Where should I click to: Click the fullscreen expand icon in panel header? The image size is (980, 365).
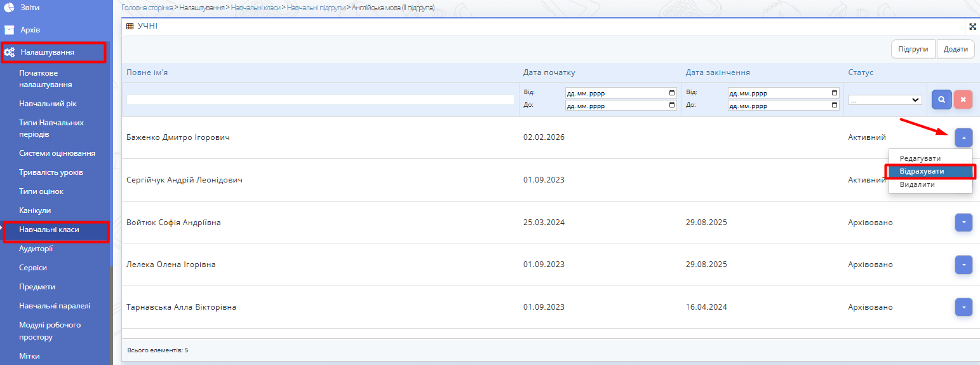point(972,27)
